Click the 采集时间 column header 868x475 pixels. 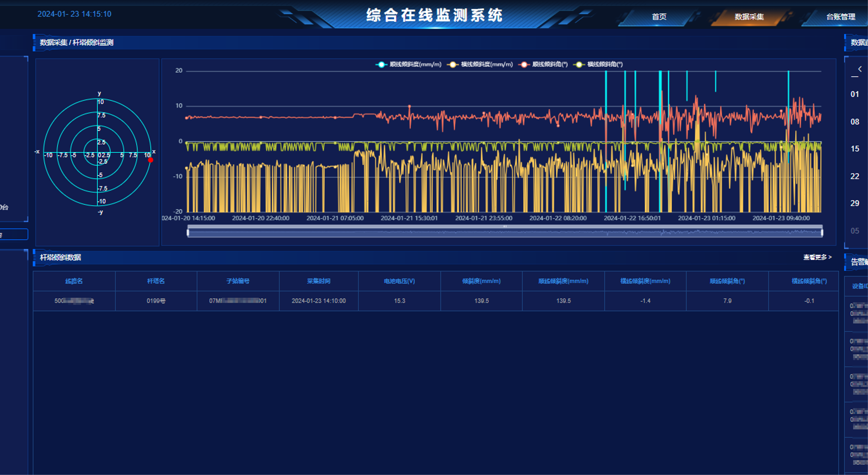point(318,281)
